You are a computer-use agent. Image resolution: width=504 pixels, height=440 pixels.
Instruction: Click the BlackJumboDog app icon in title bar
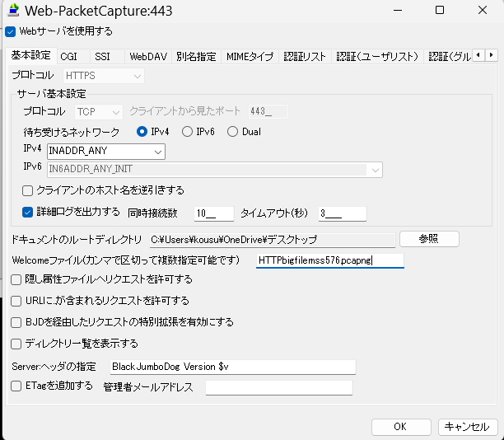coord(12,11)
